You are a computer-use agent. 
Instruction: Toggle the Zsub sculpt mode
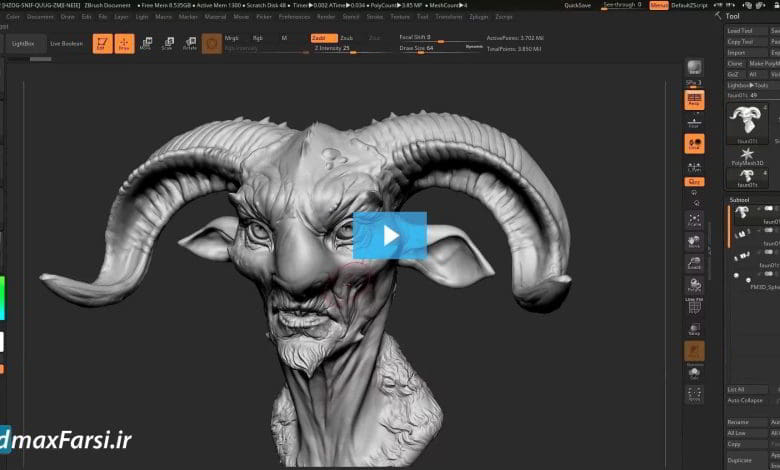(346, 37)
